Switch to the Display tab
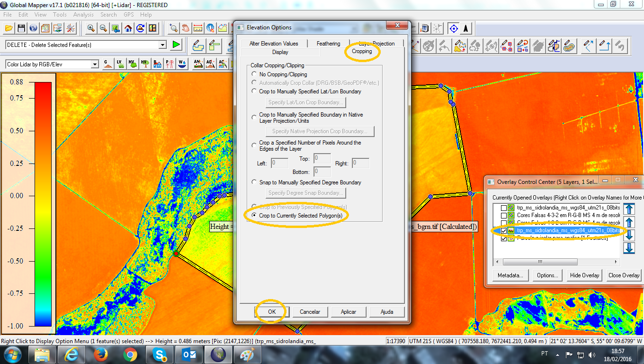Screen dimensions: 644x364 click(x=280, y=52)
